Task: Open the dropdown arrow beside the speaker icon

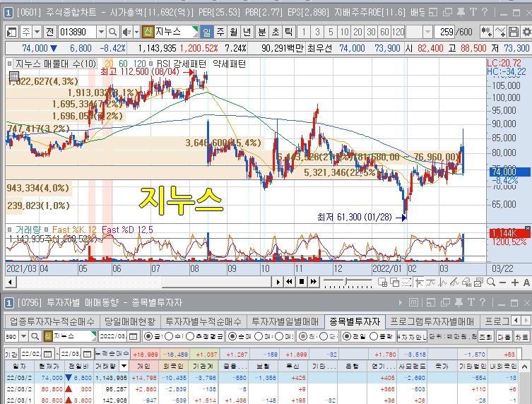Action: click(136, 32)
